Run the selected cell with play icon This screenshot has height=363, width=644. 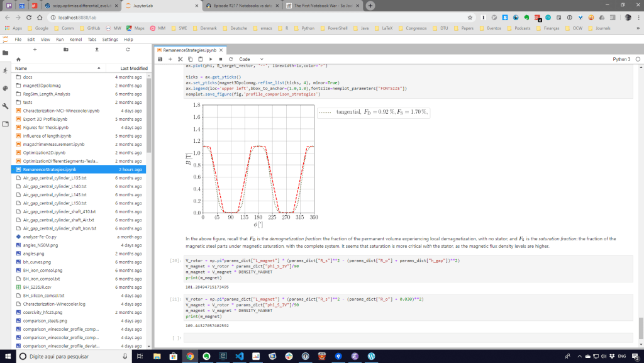point(211,59)
